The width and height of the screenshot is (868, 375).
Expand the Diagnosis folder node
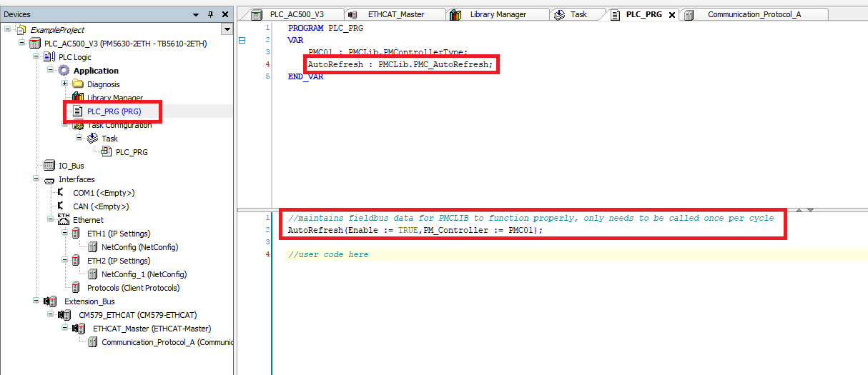pyautogui.click(x=64, y=84)
